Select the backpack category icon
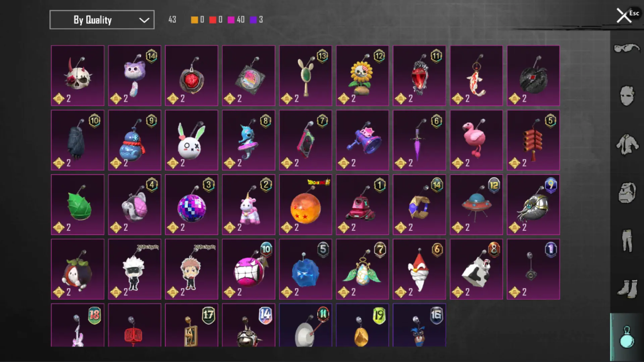This screenshot has width=644, height=362. pyautogui.click(x=627, y=192)
